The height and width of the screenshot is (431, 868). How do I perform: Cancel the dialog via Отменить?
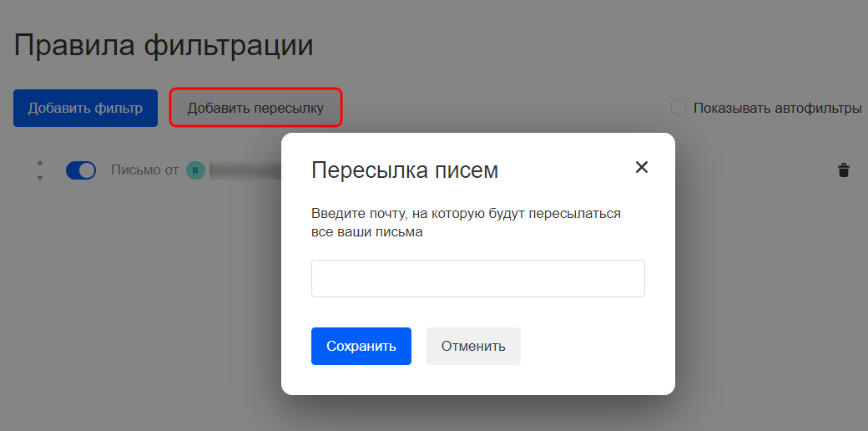coord(473,346)
